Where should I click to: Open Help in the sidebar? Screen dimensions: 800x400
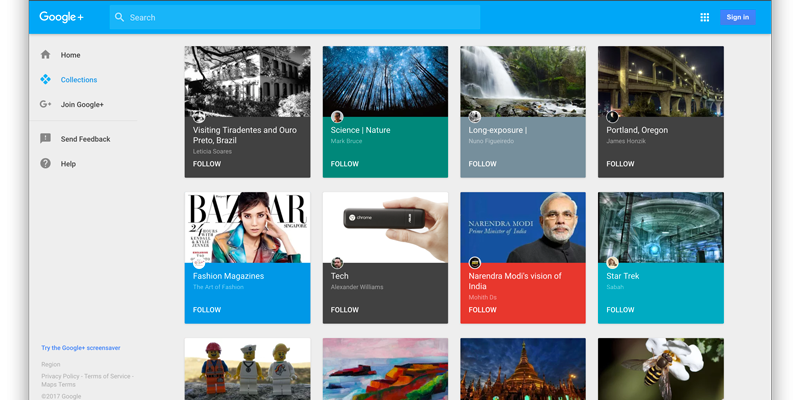[68, 164]
